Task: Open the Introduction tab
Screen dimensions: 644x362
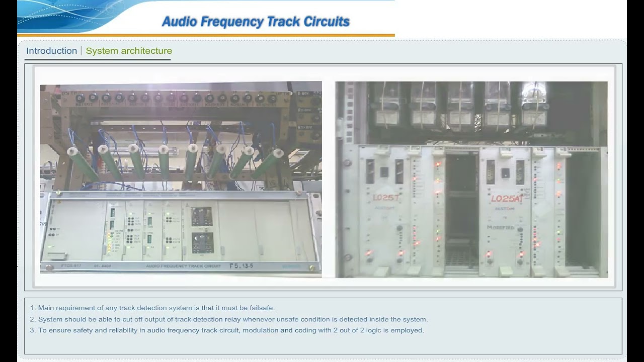Action: coord(51,51)
